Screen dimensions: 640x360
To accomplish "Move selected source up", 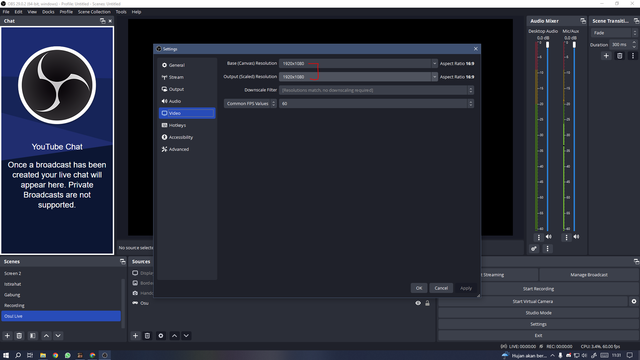I will 174,336.
